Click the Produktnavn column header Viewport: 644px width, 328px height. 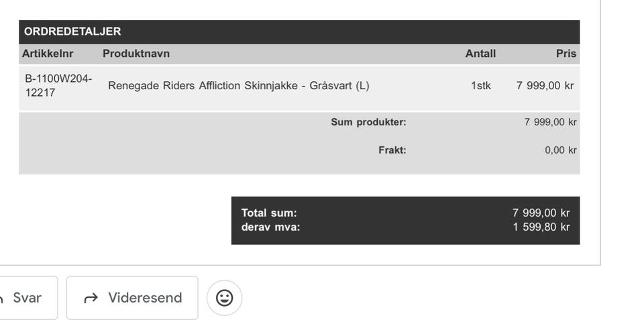click(x=136, y=54)
